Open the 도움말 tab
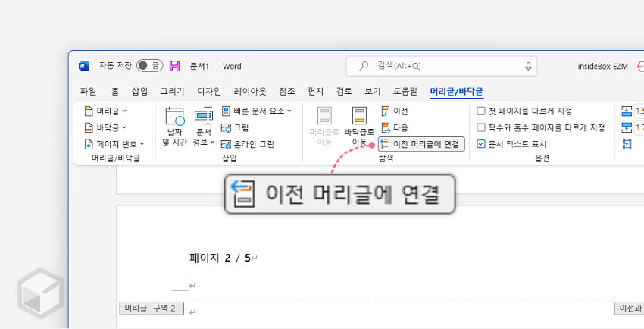This screenshot has height=329, width=644. click(405, 91)
